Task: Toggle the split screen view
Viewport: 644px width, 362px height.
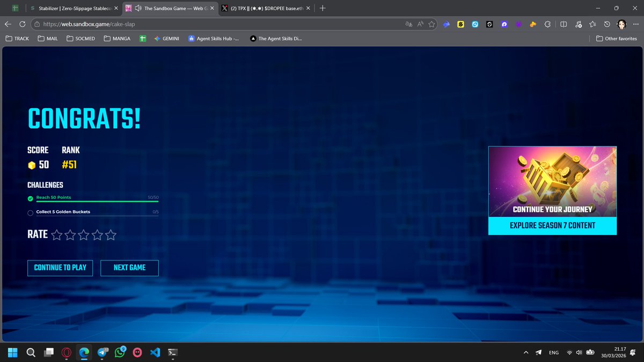Action: pyautogui.click(x=563, y=24)
